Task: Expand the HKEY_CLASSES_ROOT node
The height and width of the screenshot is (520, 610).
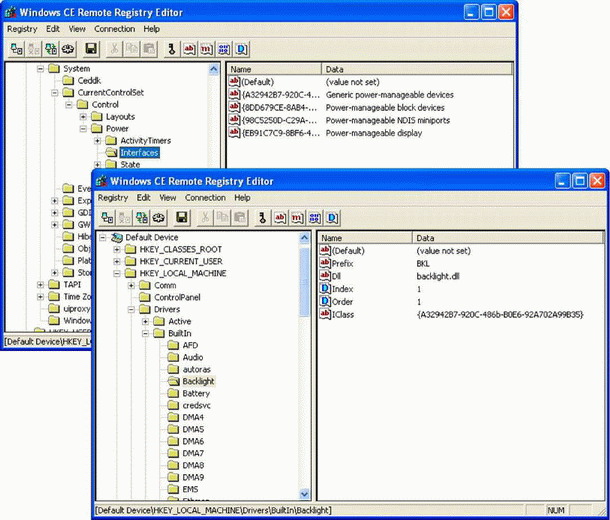Action: [x=118, y=249]
